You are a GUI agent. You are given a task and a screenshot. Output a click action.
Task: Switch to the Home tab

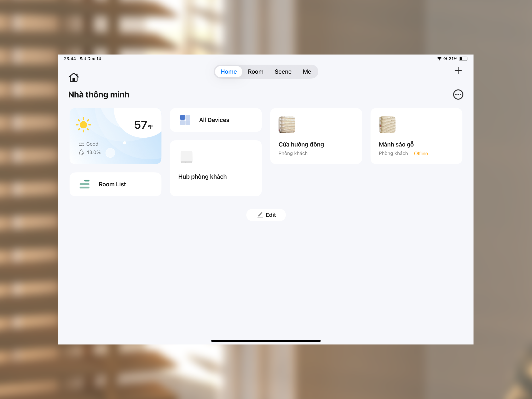tap(228, 72)
